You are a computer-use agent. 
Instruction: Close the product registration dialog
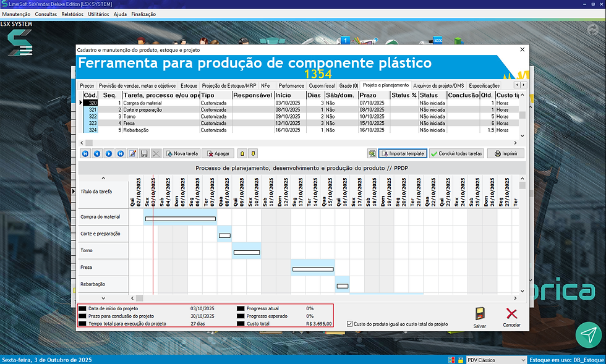pos(522,49)
